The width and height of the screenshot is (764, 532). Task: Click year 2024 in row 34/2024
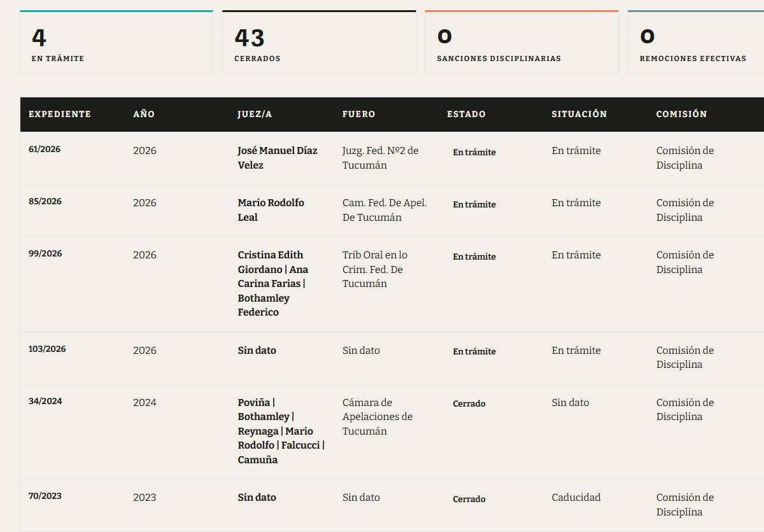point(145,403)
